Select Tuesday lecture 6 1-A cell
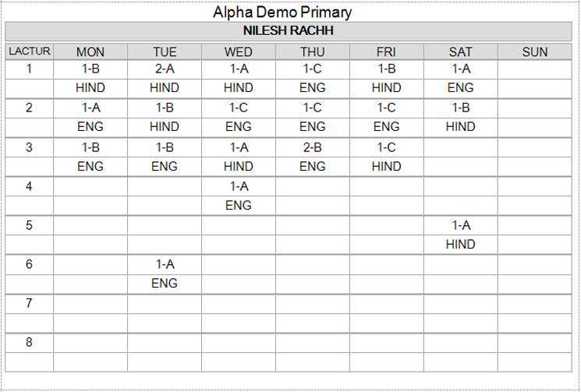 point(165,265)
